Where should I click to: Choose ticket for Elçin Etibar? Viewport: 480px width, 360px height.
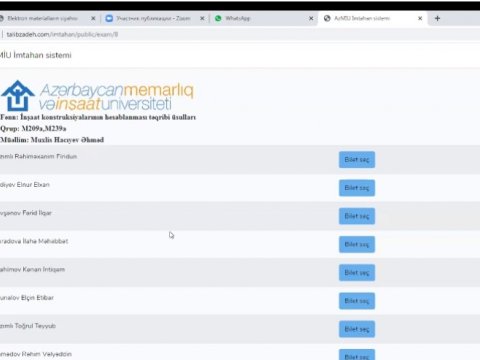point(357,301)
